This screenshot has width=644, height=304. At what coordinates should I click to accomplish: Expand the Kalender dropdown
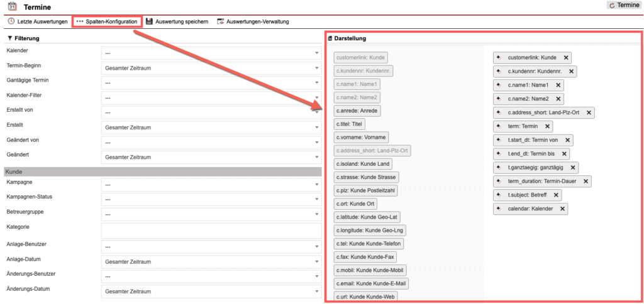[x=211, y=52]
